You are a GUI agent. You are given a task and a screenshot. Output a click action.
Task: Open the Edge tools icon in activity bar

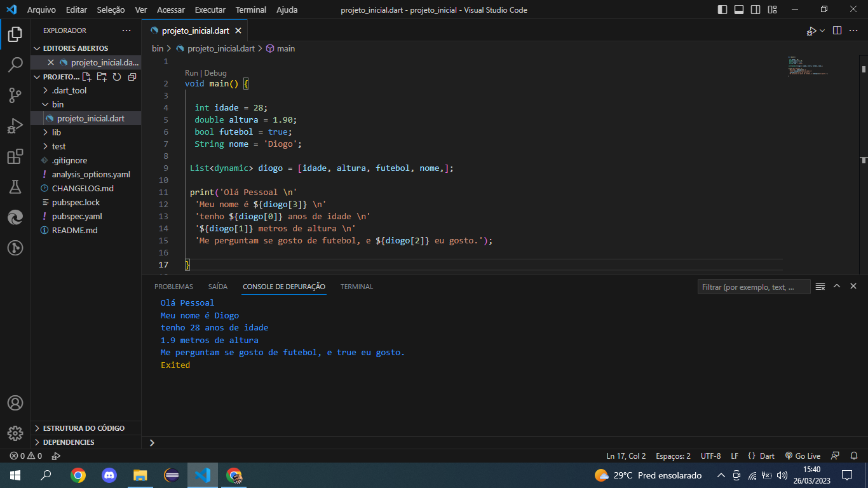coord(15,217)
